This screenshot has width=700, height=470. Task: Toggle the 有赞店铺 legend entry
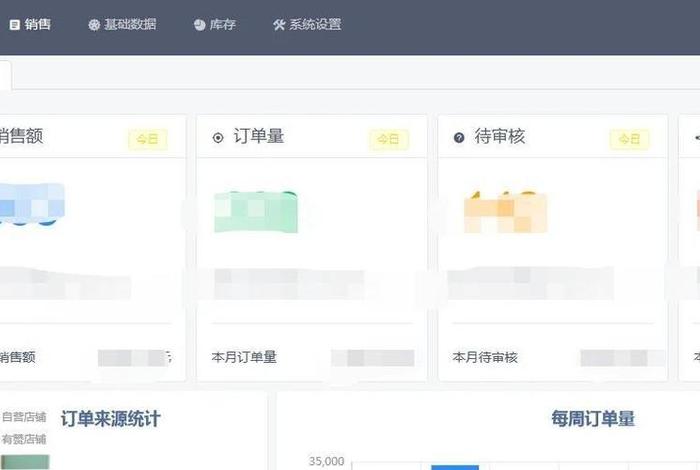[x=24, y=439]
